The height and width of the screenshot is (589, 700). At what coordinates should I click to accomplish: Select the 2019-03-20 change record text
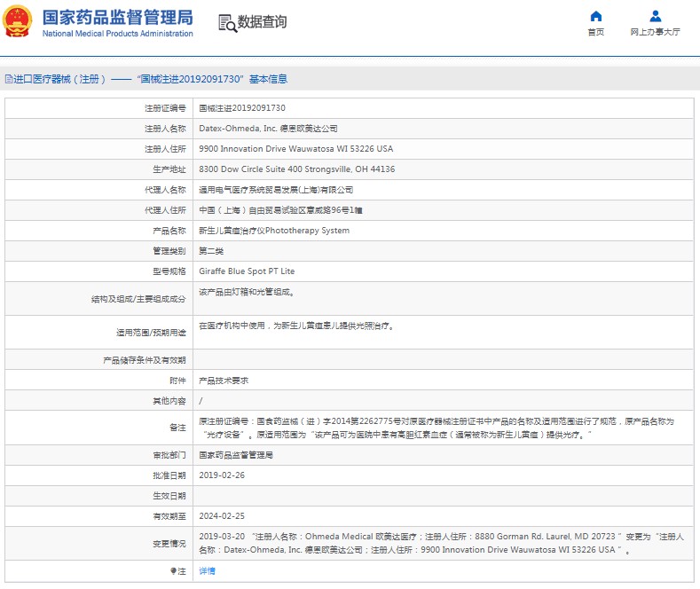tap(441, 543)
